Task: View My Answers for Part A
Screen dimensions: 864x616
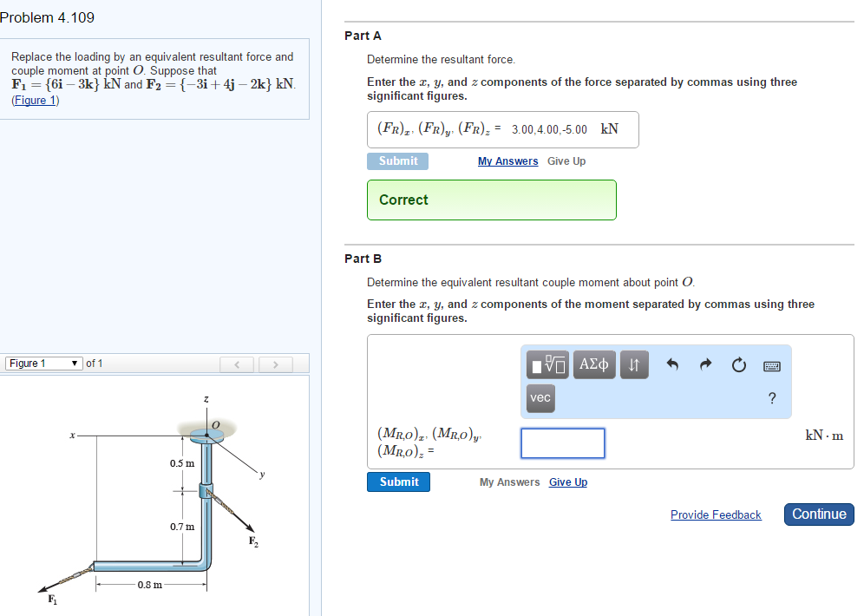Action: pos(507,161)
